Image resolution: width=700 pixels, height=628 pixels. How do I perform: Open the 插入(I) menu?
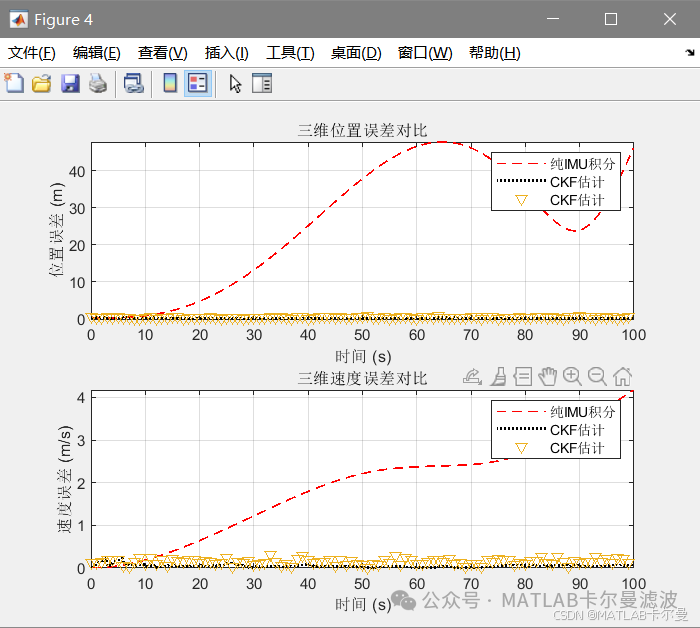[x=226, y=53]
